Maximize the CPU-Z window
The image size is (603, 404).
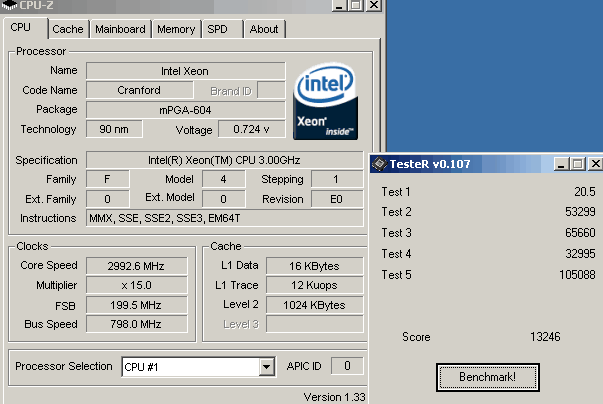(x=356, y=5)
